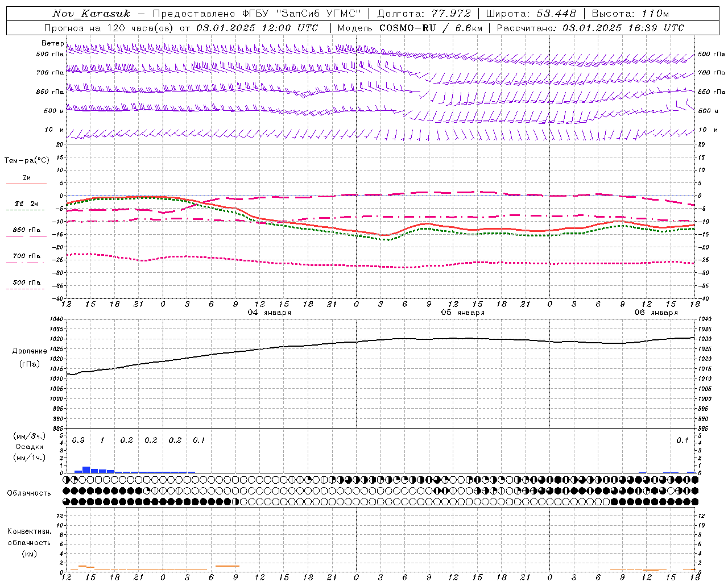The width and height of the screenshot is (728, 582).
Task: Click the station name Nov_Karasuk
Action: click(x=91, y=14)
